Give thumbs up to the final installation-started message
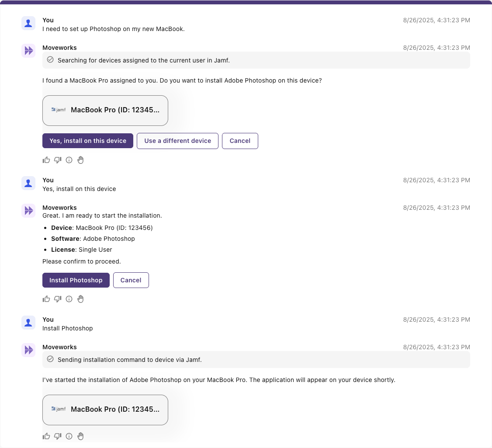Viewport: 492px width, 448px height. pyautogui.click(x=46, y=436)
